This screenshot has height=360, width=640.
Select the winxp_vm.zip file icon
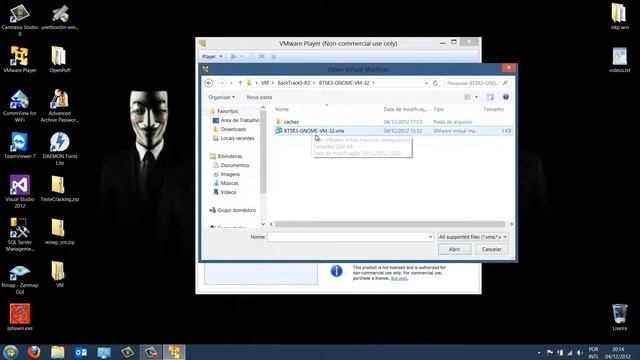[x=60, y=231]
